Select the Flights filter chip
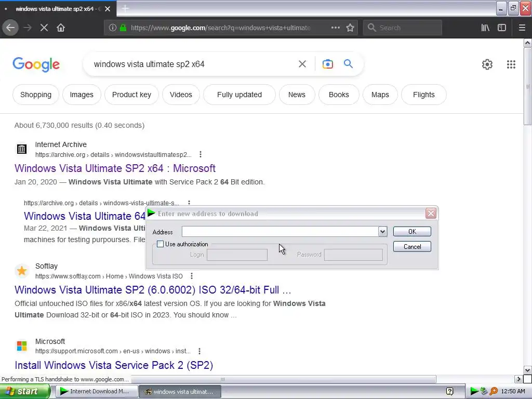 coord(424,95)
